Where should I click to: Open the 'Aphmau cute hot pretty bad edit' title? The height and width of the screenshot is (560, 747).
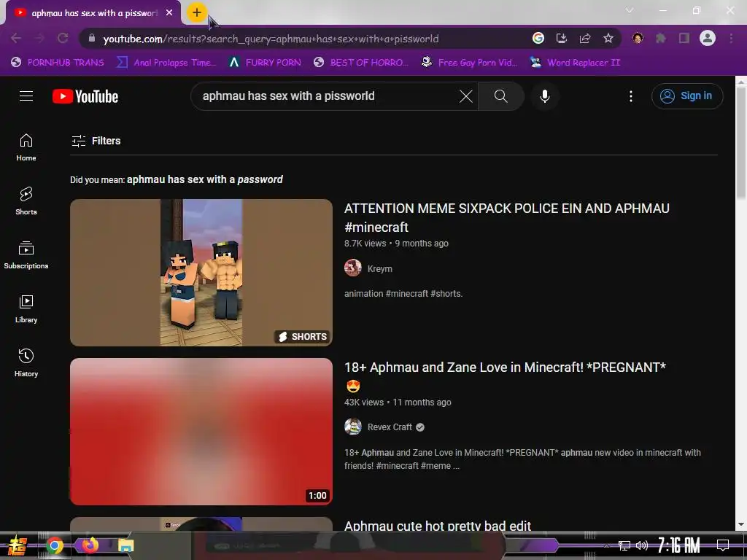click(x=438, y=526)
